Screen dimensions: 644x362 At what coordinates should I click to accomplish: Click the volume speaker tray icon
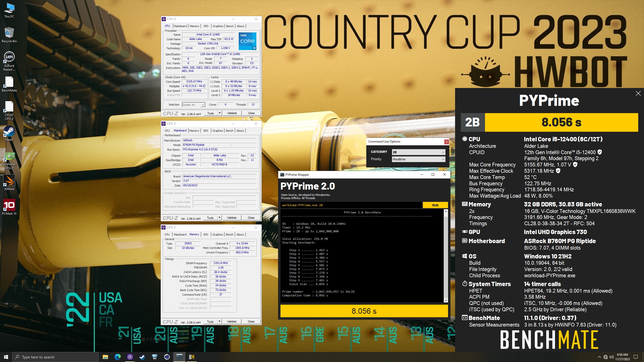(x=612, y=357)
